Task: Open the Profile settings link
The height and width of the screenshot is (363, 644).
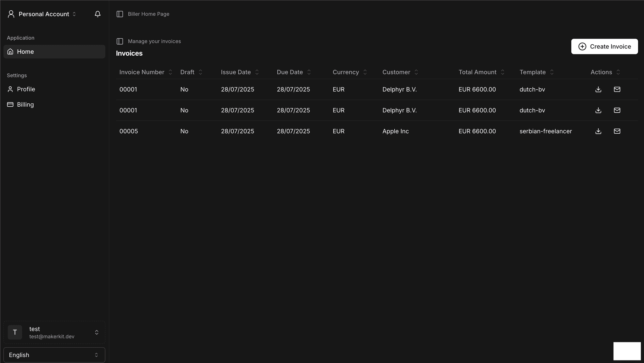Action: (x=26, y=89)
